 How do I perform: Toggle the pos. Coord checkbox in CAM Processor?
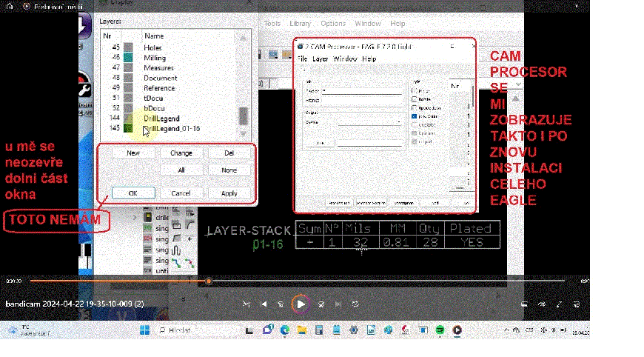point(413,116)
